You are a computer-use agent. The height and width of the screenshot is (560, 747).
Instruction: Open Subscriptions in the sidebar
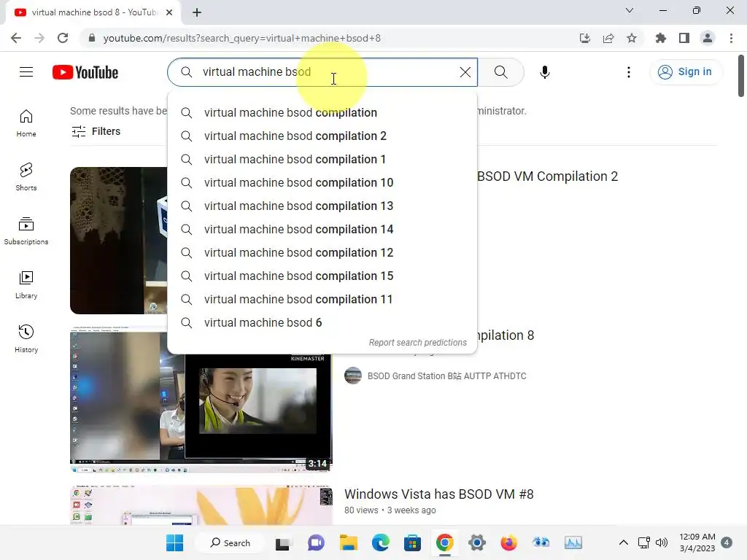[x=26, y=231]
